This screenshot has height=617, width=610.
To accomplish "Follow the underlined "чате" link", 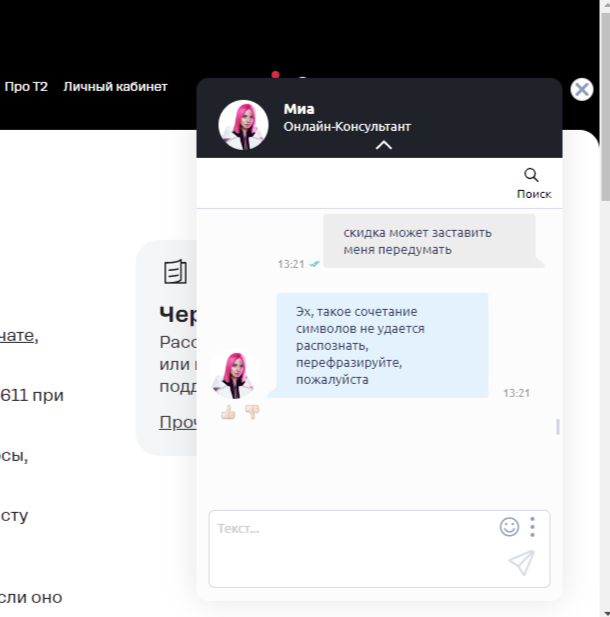I will click(18, 336).
